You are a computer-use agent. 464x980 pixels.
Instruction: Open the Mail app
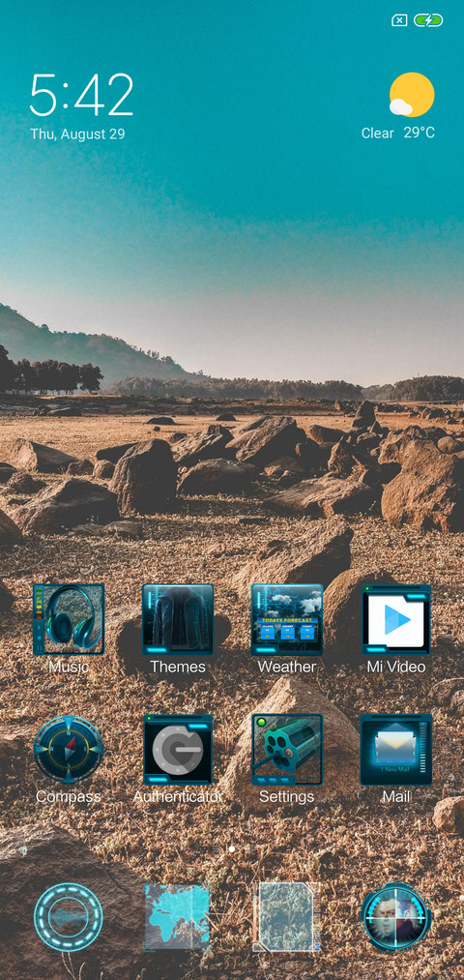(396, 750)
